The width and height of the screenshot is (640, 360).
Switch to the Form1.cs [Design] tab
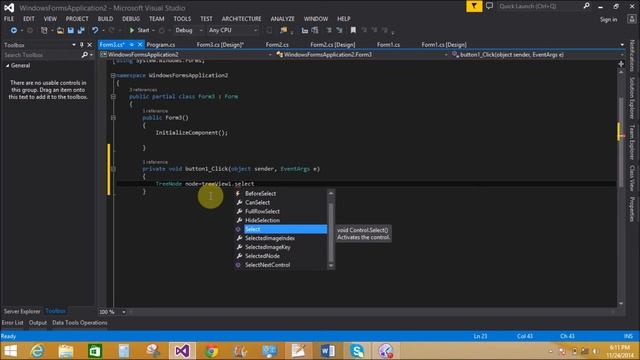coord(444,44)
